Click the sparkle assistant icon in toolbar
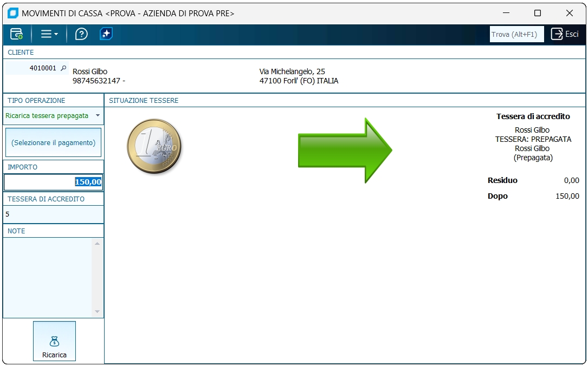588x366 pixels. 106,34
